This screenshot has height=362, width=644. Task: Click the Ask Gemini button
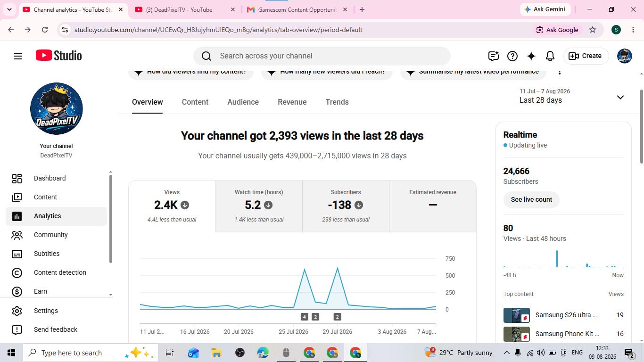546,9
